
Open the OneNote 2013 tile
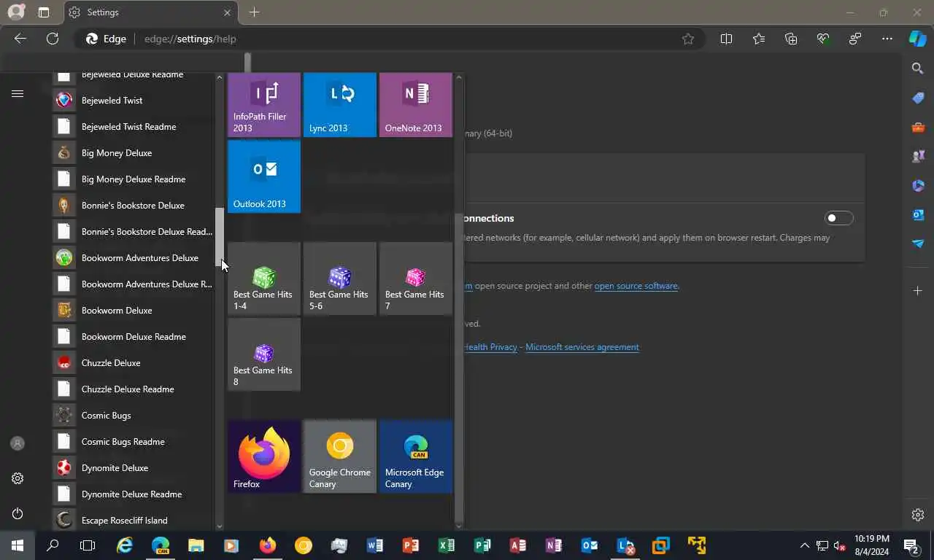tap(416, 104)
